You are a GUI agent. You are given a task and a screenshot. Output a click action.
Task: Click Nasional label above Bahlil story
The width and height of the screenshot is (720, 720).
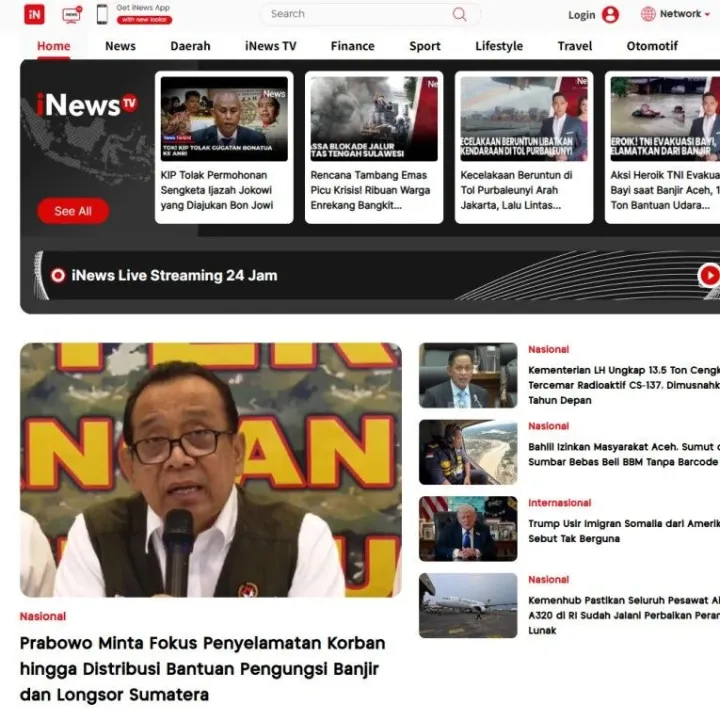pyautogui.click(x=549, y=426)
